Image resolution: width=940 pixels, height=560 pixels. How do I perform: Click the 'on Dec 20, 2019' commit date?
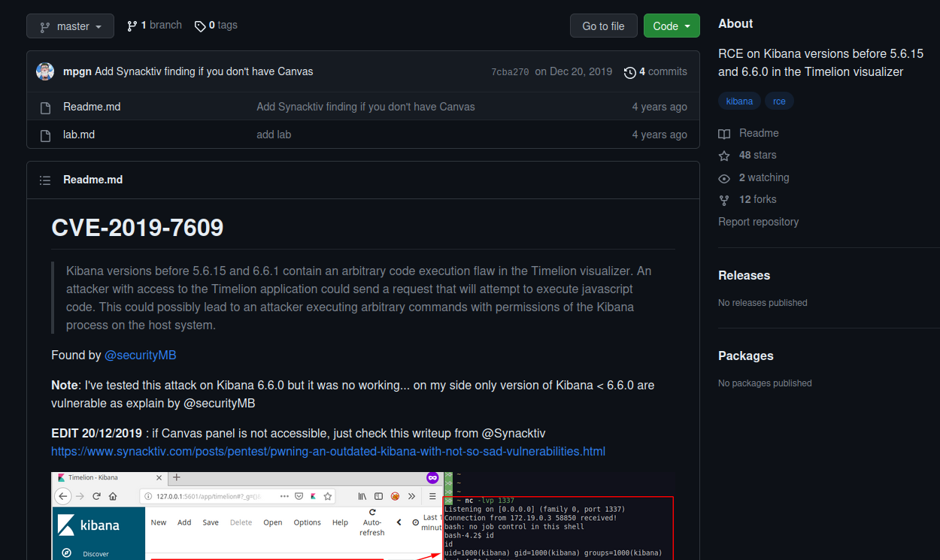[574, 71]
